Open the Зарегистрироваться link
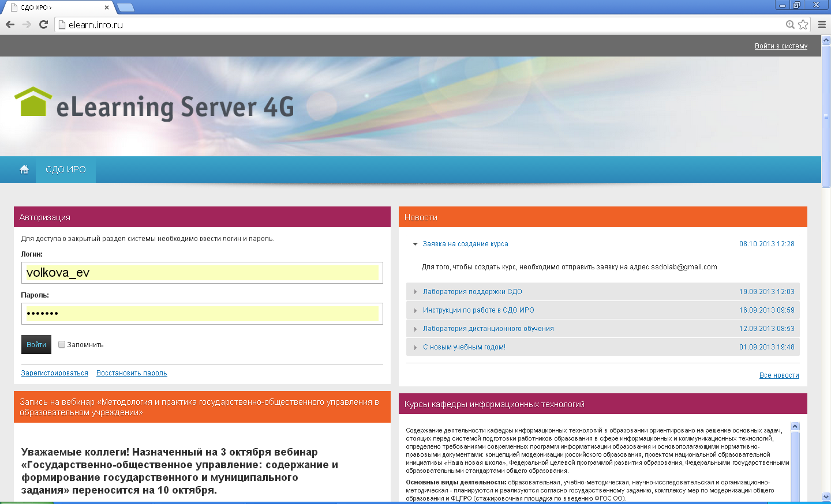This screenshot has width=831, height=504. click(x=55, y=373)
